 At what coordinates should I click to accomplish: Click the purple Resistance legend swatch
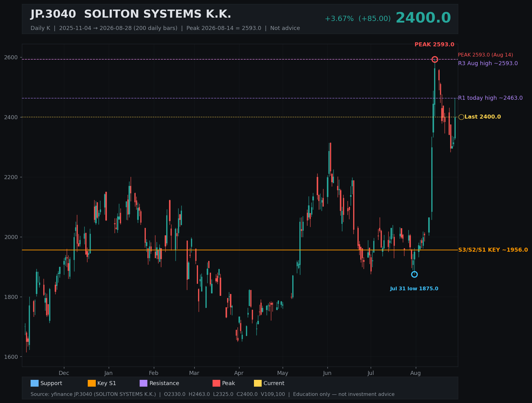(x=144, y=383)
